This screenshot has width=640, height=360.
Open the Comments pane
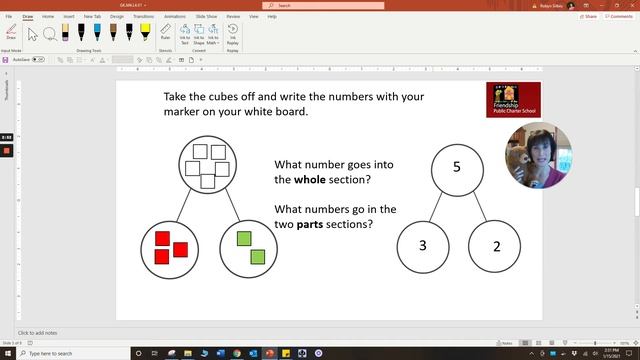pos(619,16)
